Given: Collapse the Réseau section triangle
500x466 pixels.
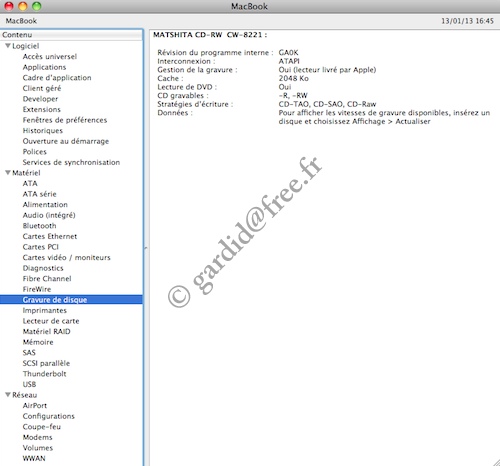Looking at the screenshot, I should click(8, 395).
